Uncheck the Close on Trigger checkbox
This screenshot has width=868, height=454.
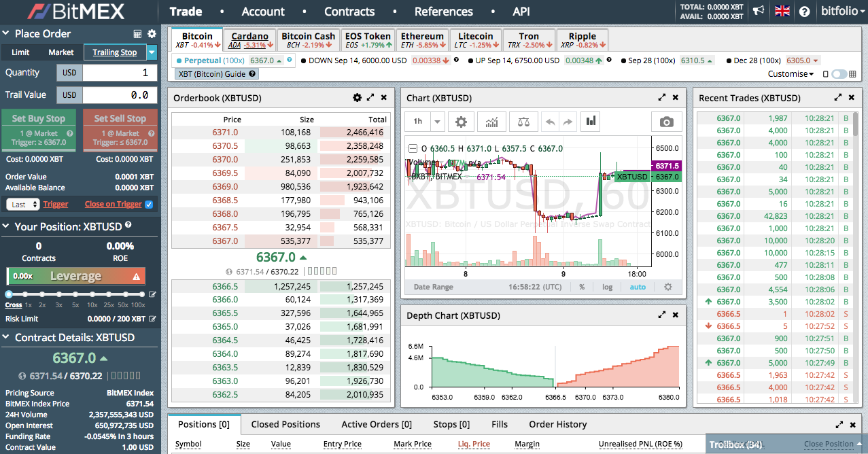tap(149, 204)
